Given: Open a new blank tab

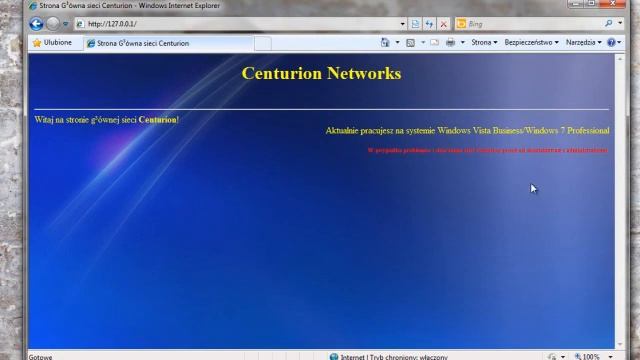Looking at the screenshot, I should click(x=263, y=43).
